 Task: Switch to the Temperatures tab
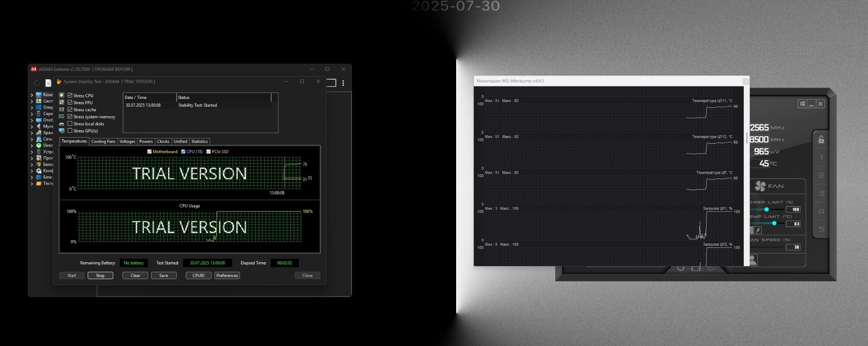click(x=74, y=141)
